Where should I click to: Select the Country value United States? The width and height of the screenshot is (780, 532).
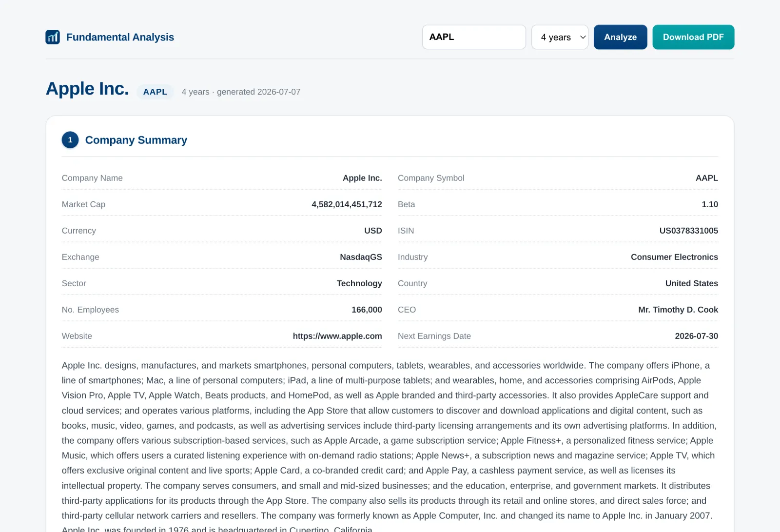click(x=691, y=283)
